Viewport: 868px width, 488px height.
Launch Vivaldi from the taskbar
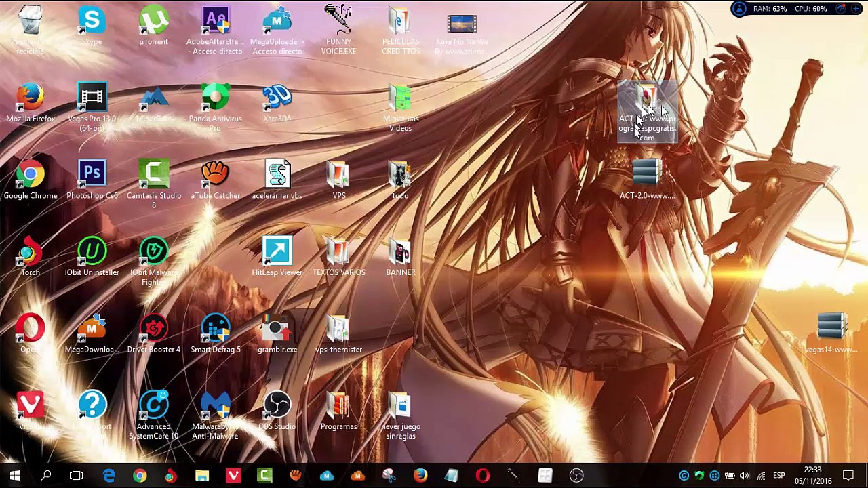click(x=233, y=476)
